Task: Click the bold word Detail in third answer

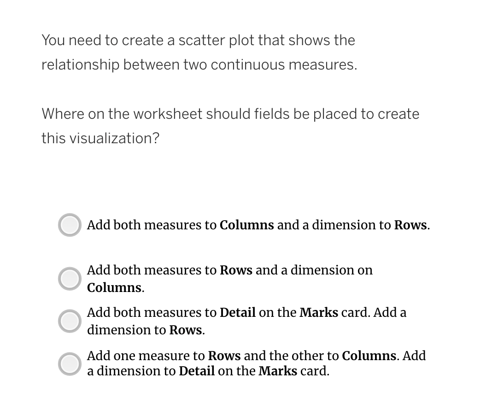Action: 238,312
